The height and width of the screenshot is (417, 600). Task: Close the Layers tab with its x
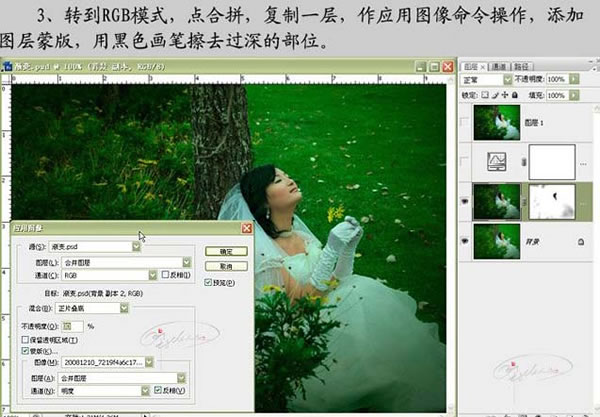[483, 67]
